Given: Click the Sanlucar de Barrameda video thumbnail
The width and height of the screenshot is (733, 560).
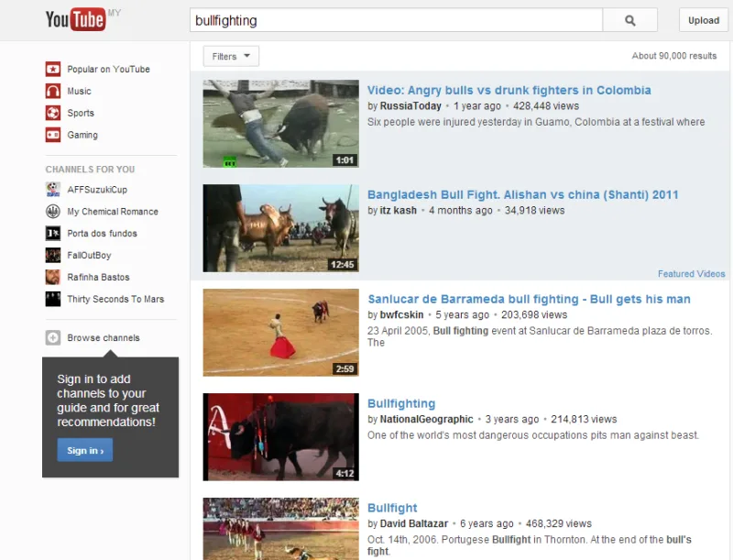Looking at the screenshot, I should point(280,333).
